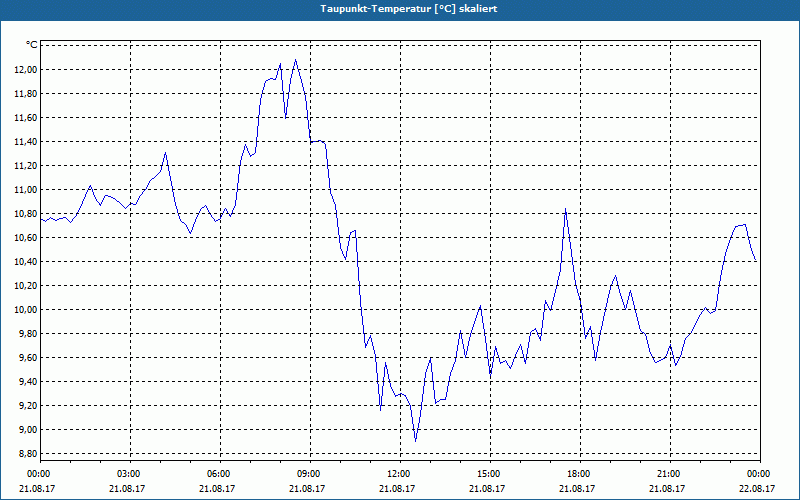The height and width of the screenshot is (500, 800).
Task: Click the 09:00 time label
Action: [310, 474]
